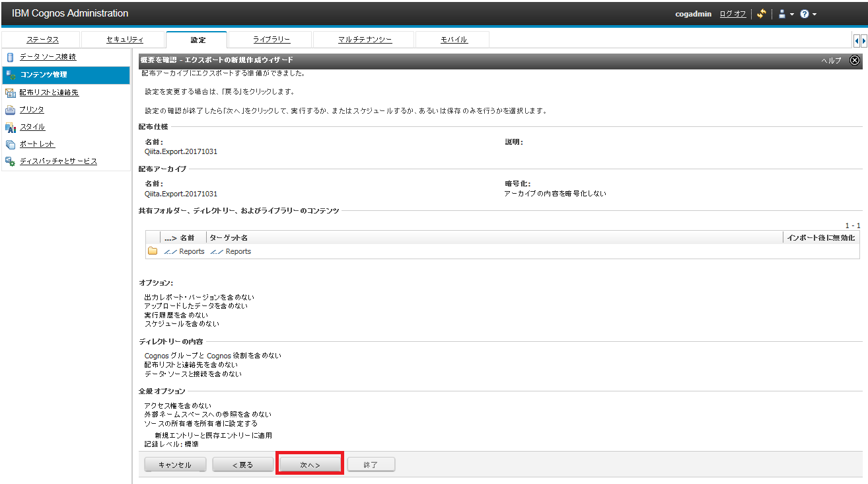The height and width of the screenshot is (484, 868).
Task: Click the 記録レベル: 標準 text
Action: (171, 444)
